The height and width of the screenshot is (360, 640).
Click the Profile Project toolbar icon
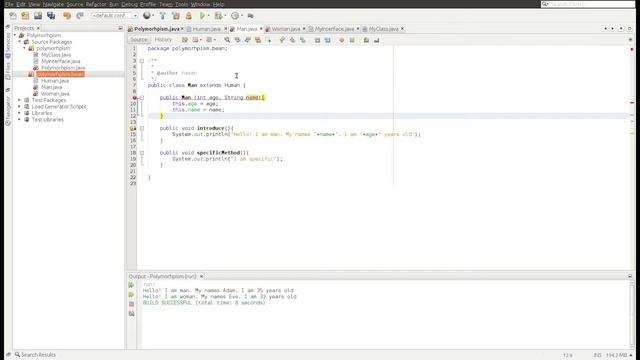click(x=235, y=16)
